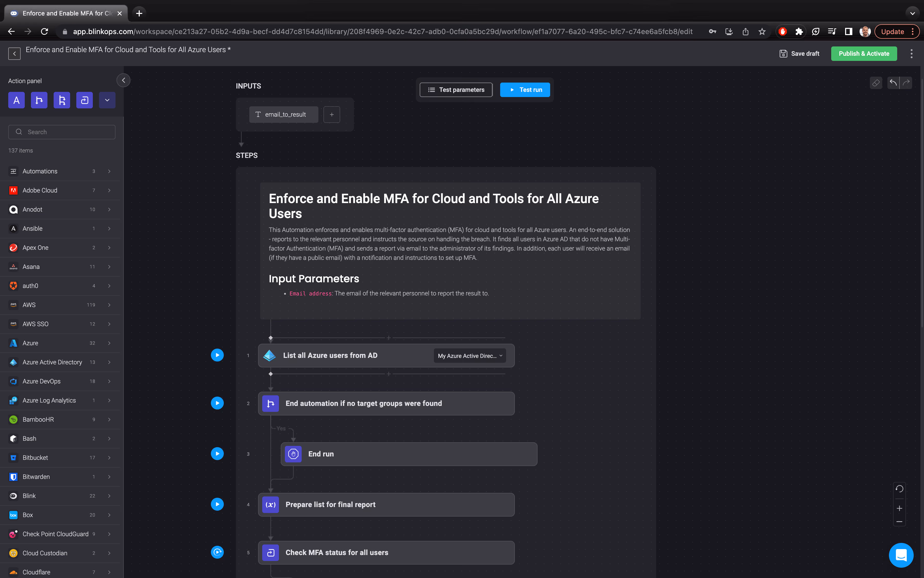924x578 pixels.
Task: Start a Test run
Action: coord(525,90)
